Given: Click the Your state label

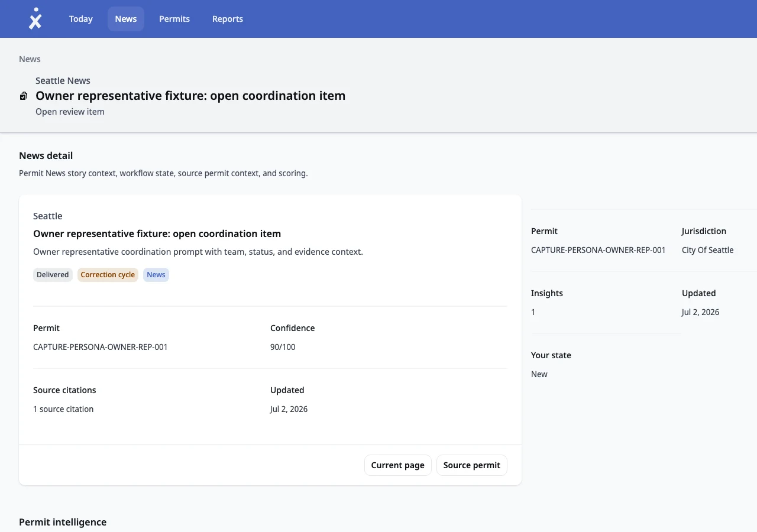Looking at the screenshot, I should [x=551, y=355].
